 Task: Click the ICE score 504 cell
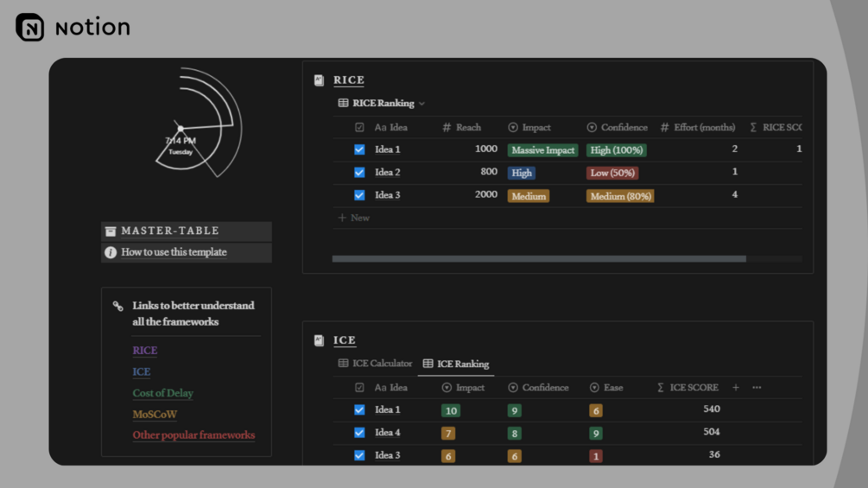click(712, 432)
